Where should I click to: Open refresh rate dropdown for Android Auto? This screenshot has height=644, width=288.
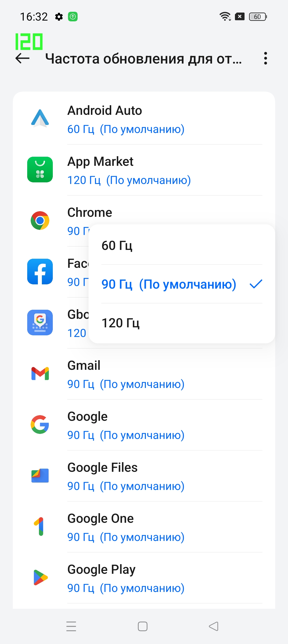click(126, 129)
